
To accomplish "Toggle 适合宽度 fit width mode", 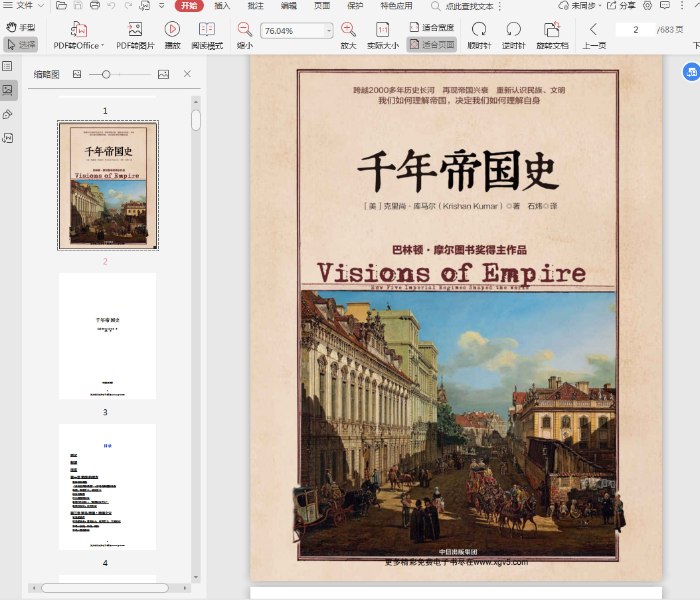I will pos(432,28).
